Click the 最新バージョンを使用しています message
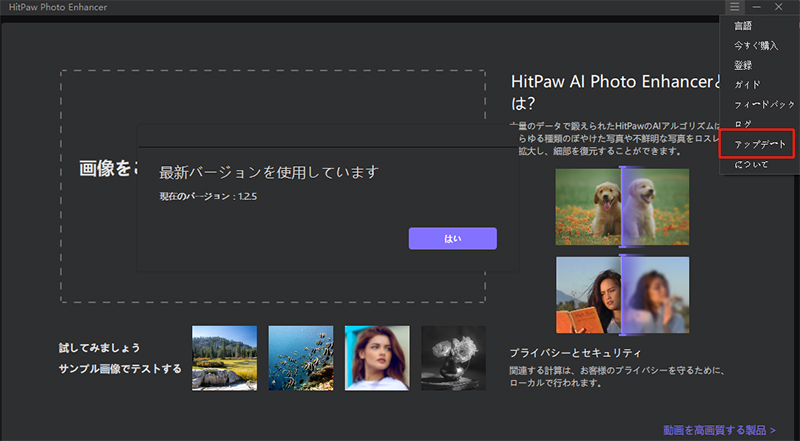The height and width of the screenshot is (441, 800). point(269,172)
